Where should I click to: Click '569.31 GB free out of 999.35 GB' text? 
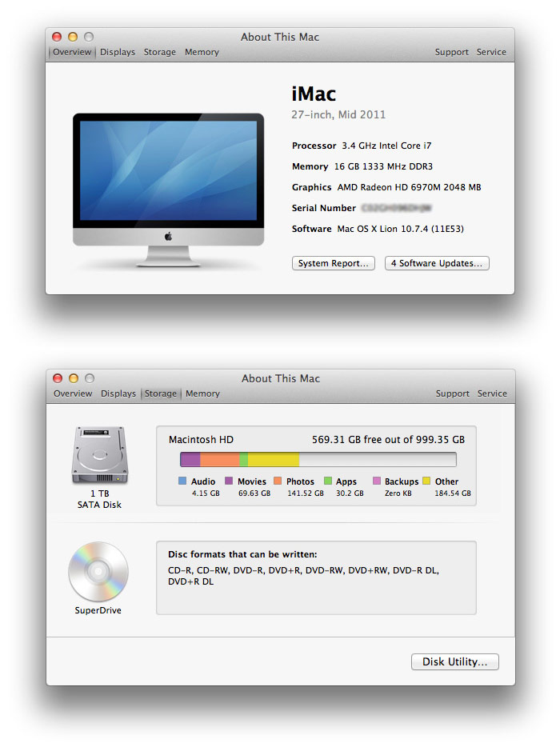pos(388,439)
